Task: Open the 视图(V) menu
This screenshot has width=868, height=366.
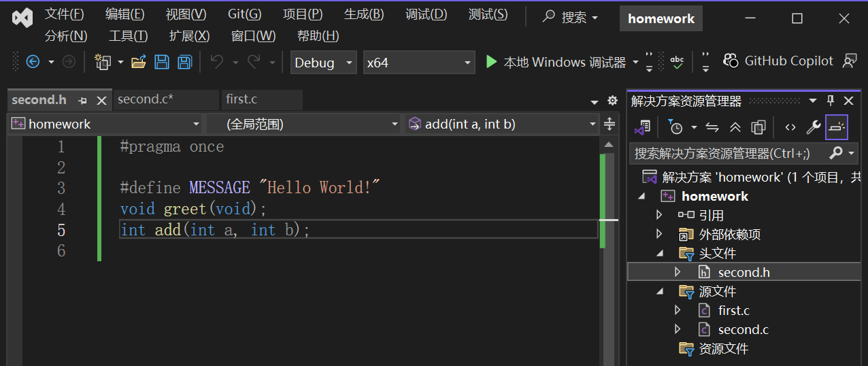Action: pyautogui.click(x=186, y=14)
